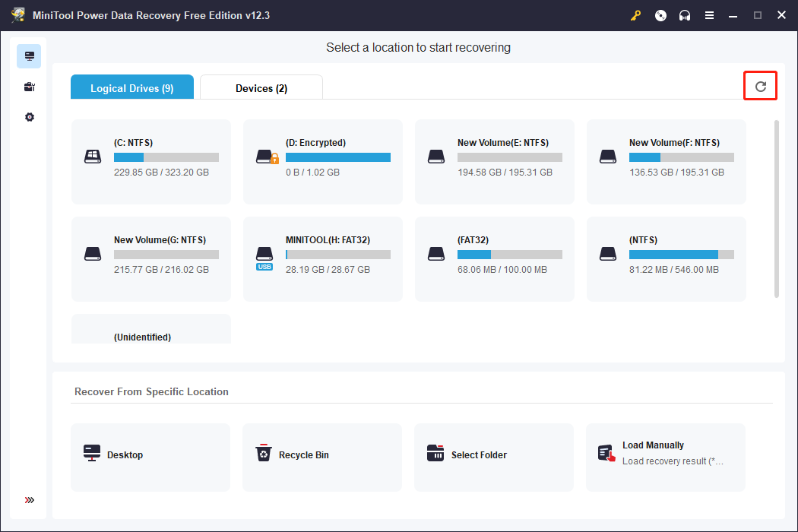
Task: Click the '(D: Encrypted)' label
Action: 315,143
